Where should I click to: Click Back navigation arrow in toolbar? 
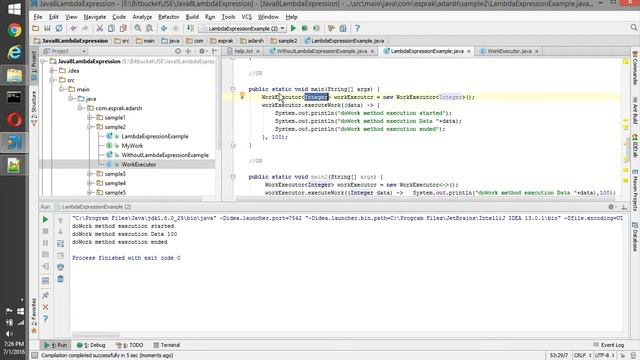tap(164, 29)
